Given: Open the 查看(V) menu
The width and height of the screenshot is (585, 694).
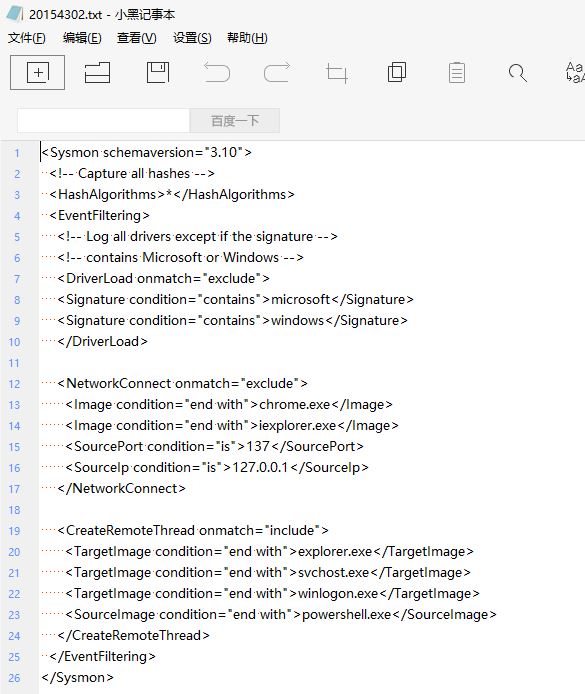Looking at the screenshot, I should click(x=137, y=38).
